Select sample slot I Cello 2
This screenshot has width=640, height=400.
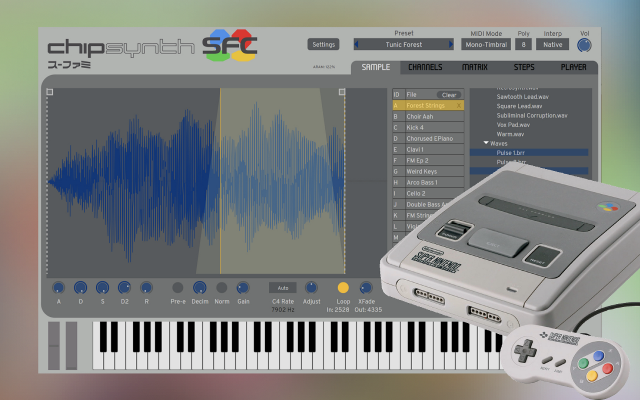tap(428, 194)
